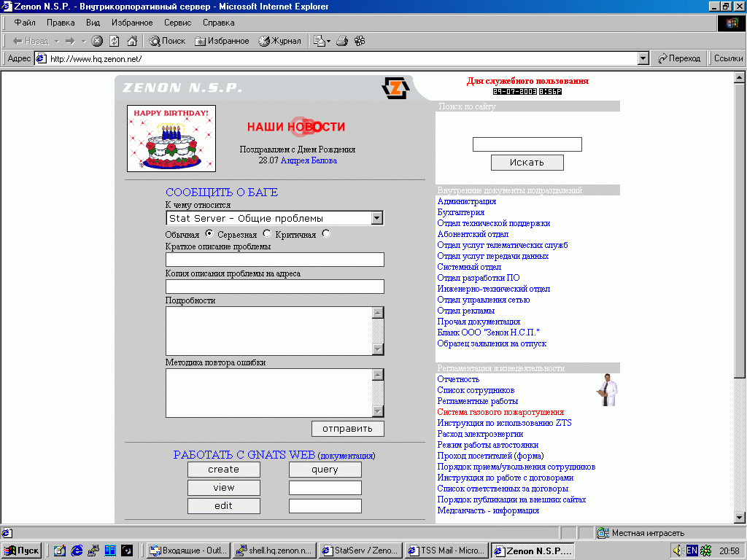Click the Forward arrow in toolbar
The image size is (747, 560).
click(x=70, y=41)
